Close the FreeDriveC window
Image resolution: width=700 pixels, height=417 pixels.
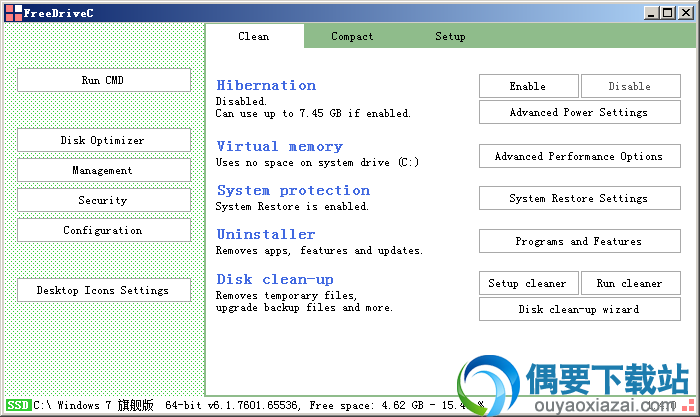pos(685,13)
